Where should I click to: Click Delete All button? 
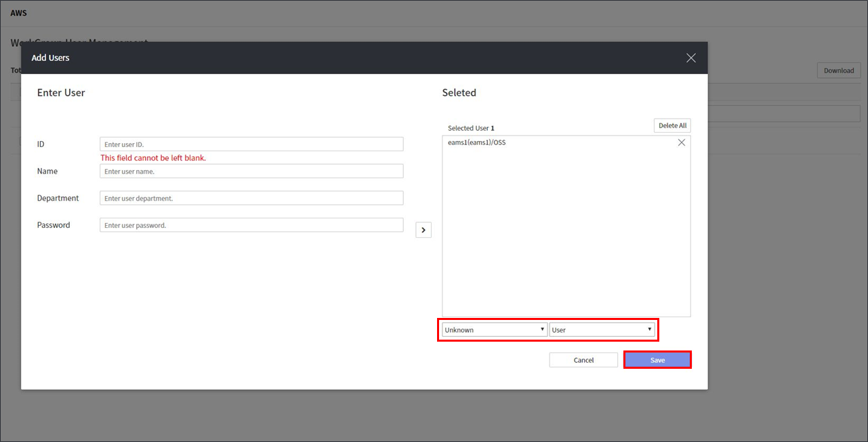pyautogui.click(x=672, y=125)
